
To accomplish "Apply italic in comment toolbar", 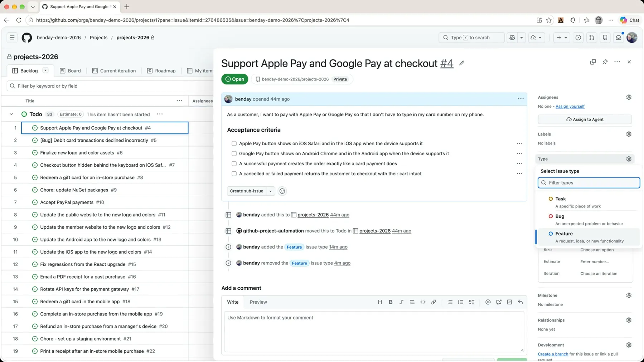I will (x=401, y=302).
